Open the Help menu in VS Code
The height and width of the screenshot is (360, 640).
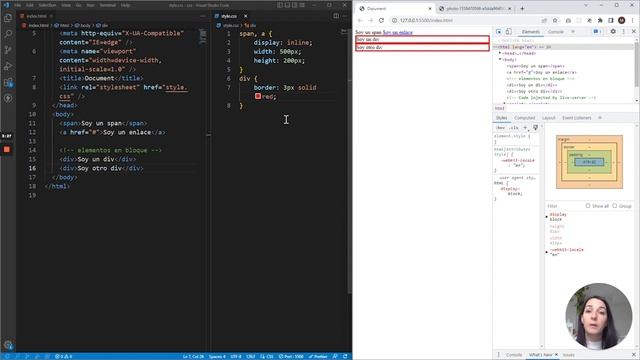coord(125,5)
